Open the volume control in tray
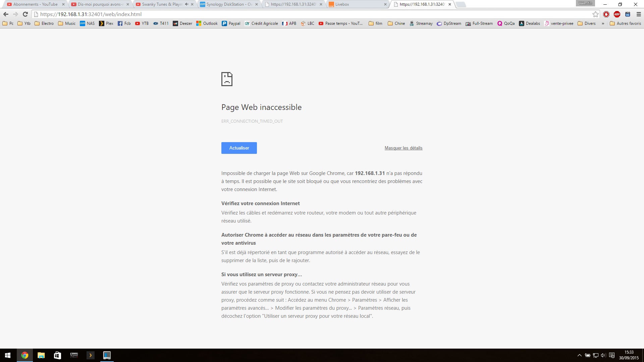Viewport: 644px width, 362px height. (x=603, y=355)
